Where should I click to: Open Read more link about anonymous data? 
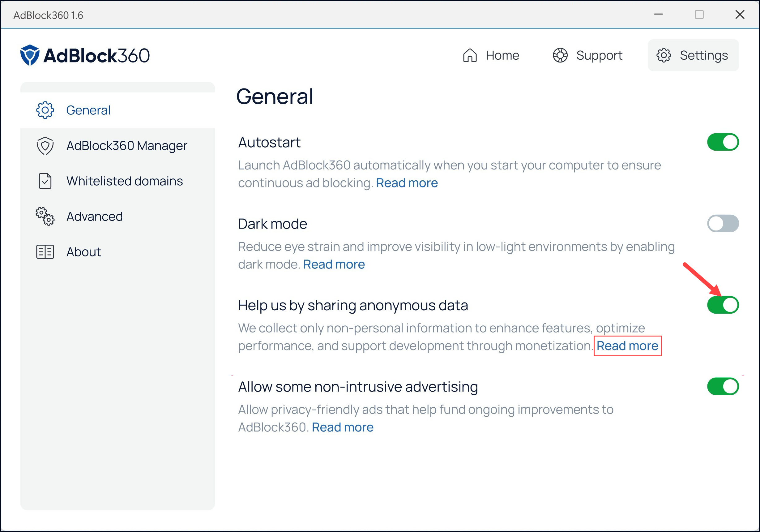627,346
